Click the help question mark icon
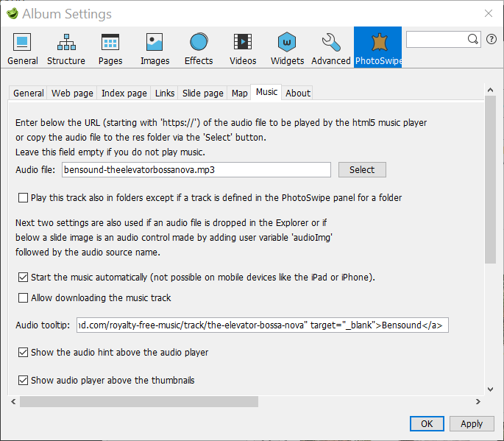Screen dimensions: 504x441 [491, 39]
